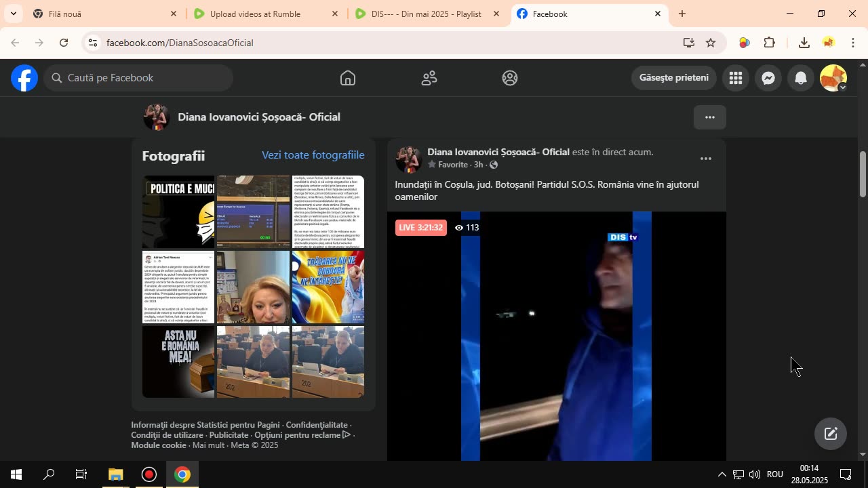Open the red recording app on taskbar
The width and height of the screenshot is (868, 488).
[x=149, y=474]
